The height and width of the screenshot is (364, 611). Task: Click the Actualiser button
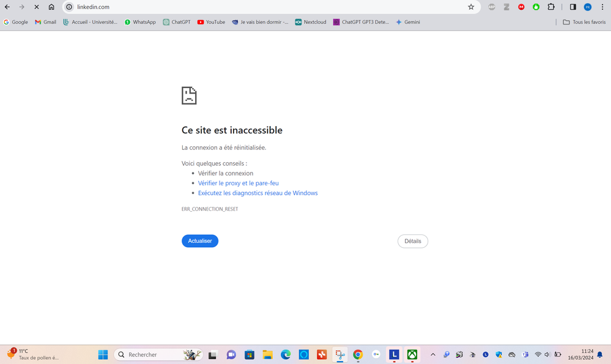click(200, 241)
